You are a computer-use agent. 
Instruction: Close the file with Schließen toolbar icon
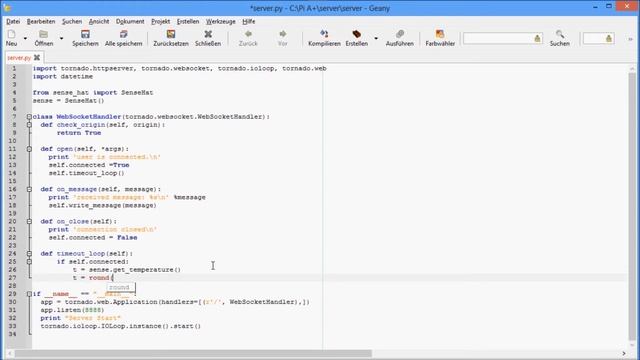[208, 38]
